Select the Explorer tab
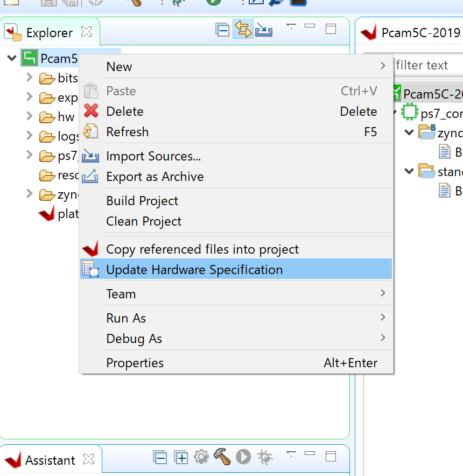This screenshot has width=463, height=476. [49, 33]
